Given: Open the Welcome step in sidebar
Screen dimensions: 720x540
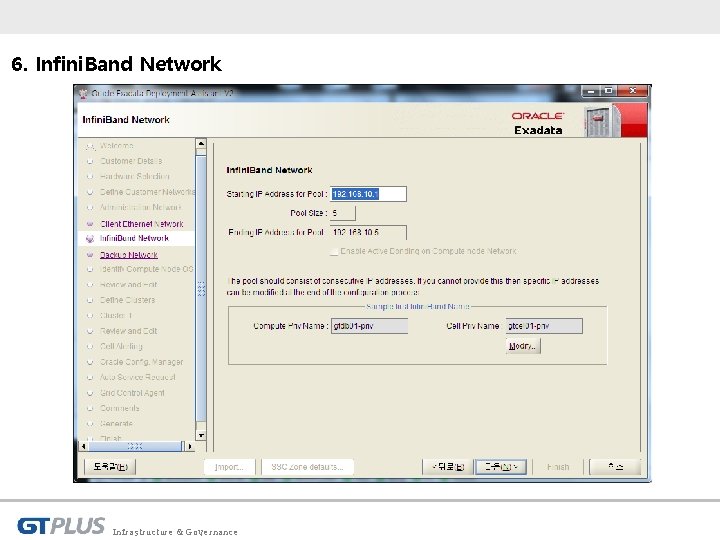Looking at the screenshot, I should (x=117, y=146).
